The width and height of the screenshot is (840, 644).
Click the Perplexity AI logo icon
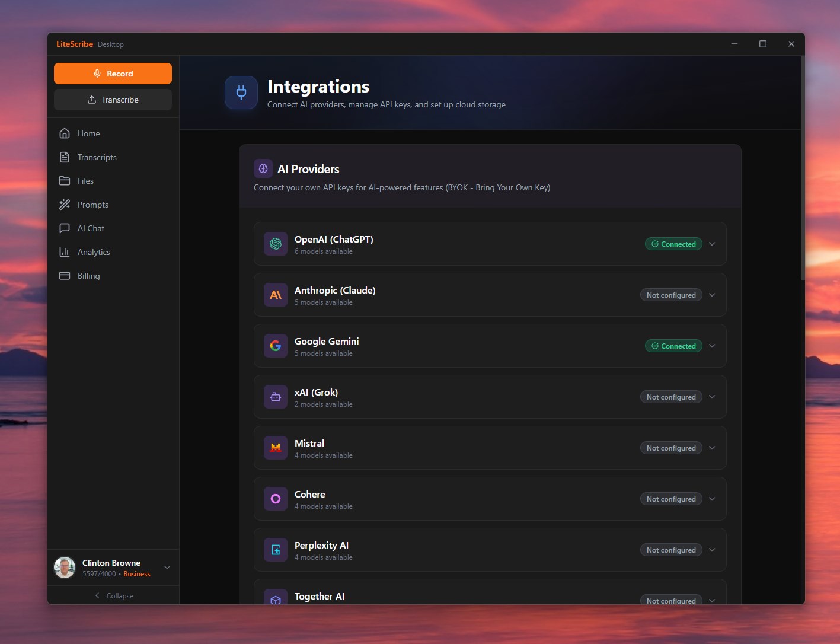276,550
